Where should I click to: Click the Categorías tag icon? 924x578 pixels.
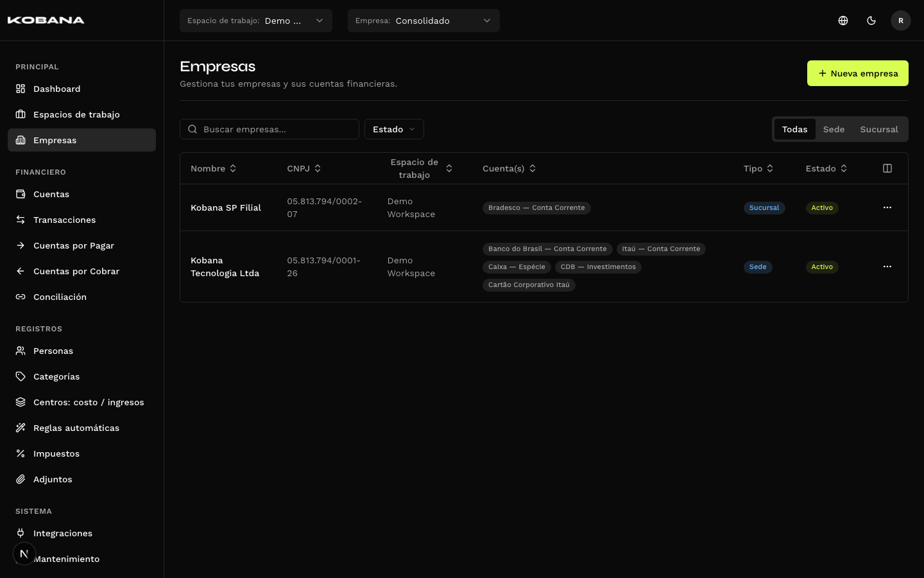(21, 376)
